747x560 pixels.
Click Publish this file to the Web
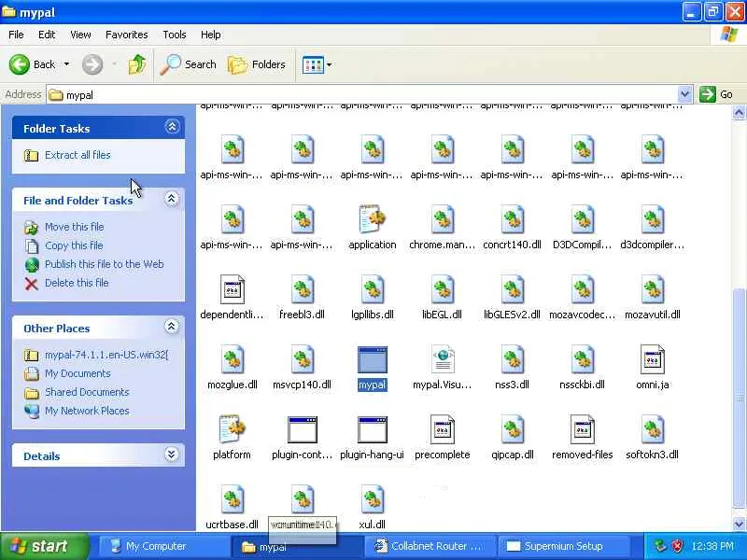104,264
